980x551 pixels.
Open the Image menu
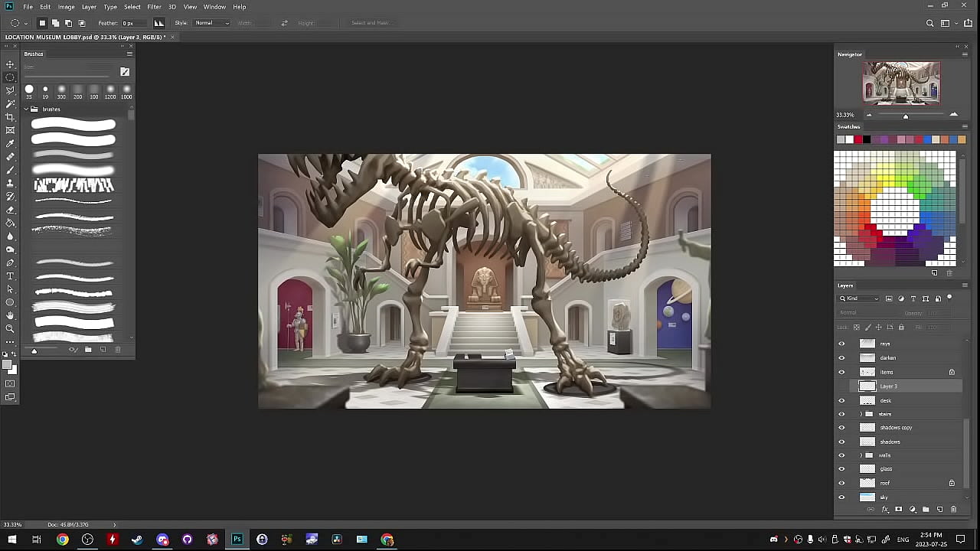pos(67,7)
